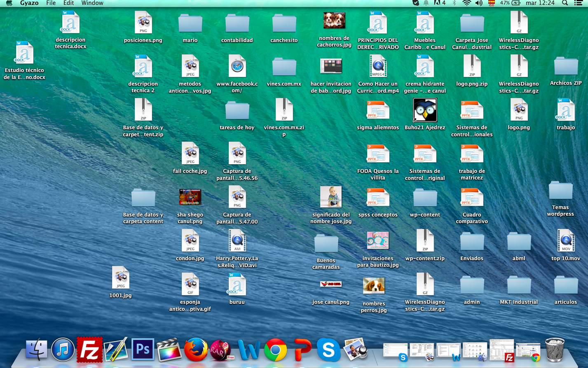Open the Gyazo application menu
This screenshot has height=368, width=588.
point(29,3)
